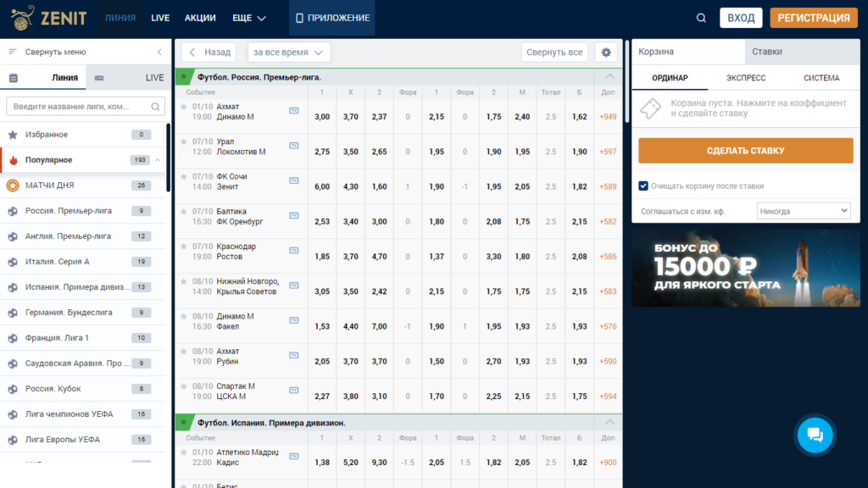Click the Назад back button
Image resolution: width=868 pixels, height=488 pixels.
[209, 52]
